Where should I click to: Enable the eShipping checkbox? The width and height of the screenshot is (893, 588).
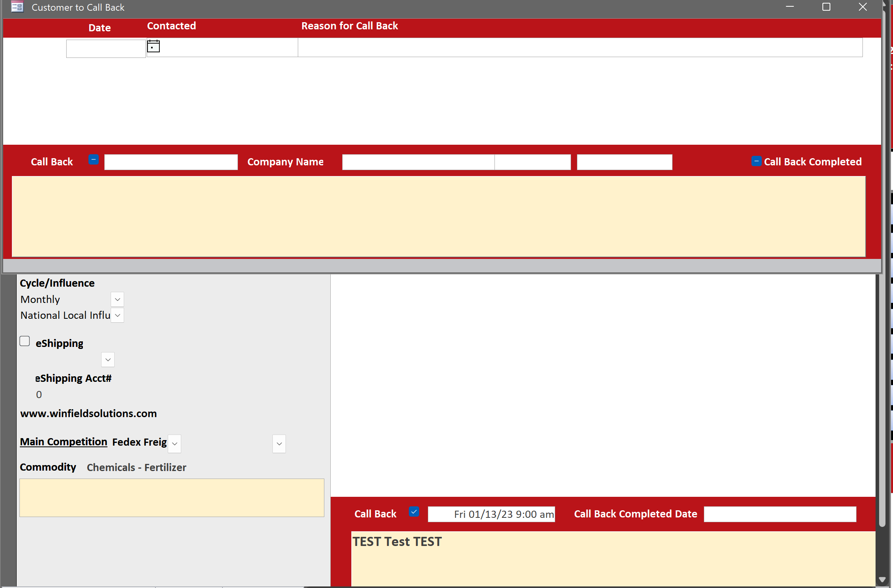pyautogui.click(x=25, y=341)
